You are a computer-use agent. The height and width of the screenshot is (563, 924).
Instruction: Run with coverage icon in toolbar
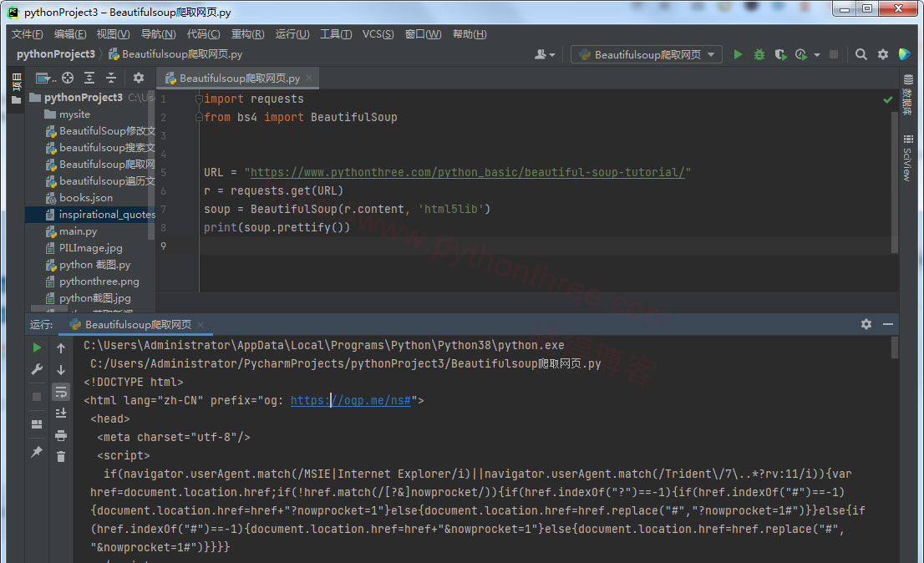click(780, 55)
